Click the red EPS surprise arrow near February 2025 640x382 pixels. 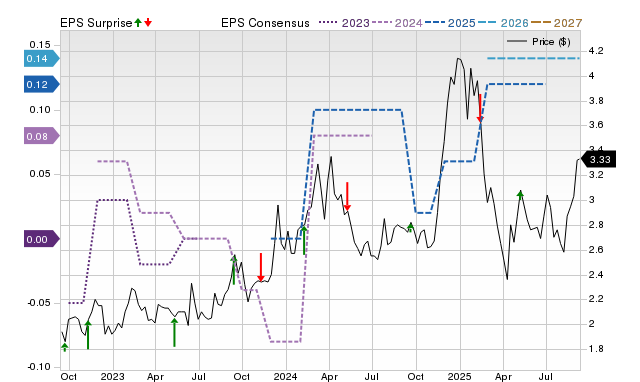click(480, 108)
